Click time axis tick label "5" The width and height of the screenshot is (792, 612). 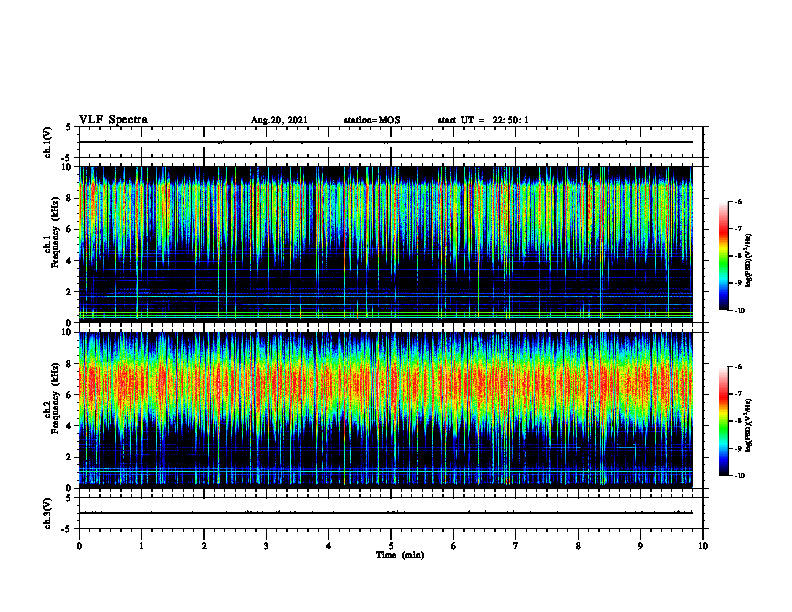(x=391, y=546)
